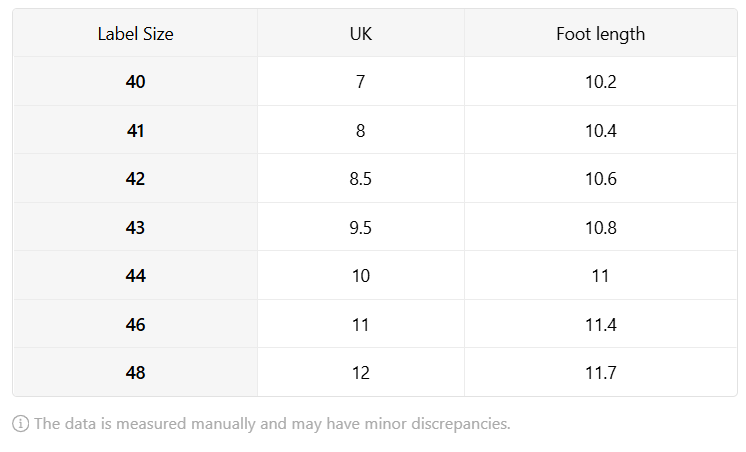The image size is (746, 452).
Task: Click label size 41 cell
Action: click(x=135, y=130)
